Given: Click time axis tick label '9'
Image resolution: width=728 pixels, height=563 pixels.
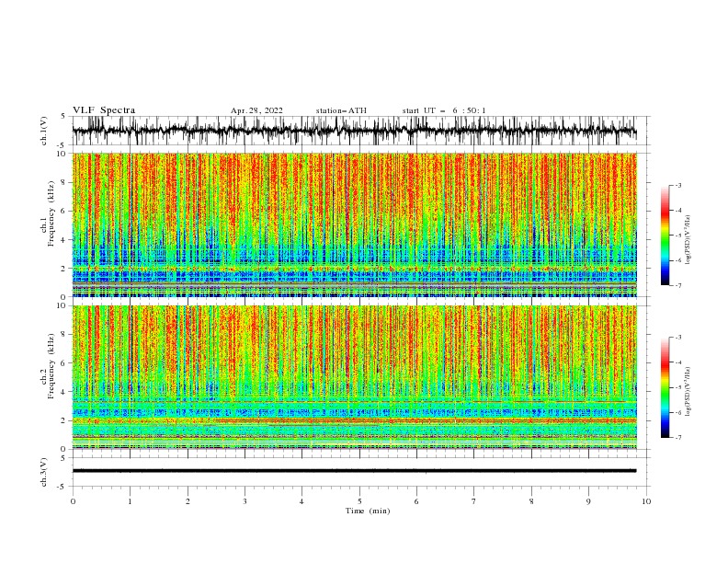Looking at the screenshot, I should point(588,501).
